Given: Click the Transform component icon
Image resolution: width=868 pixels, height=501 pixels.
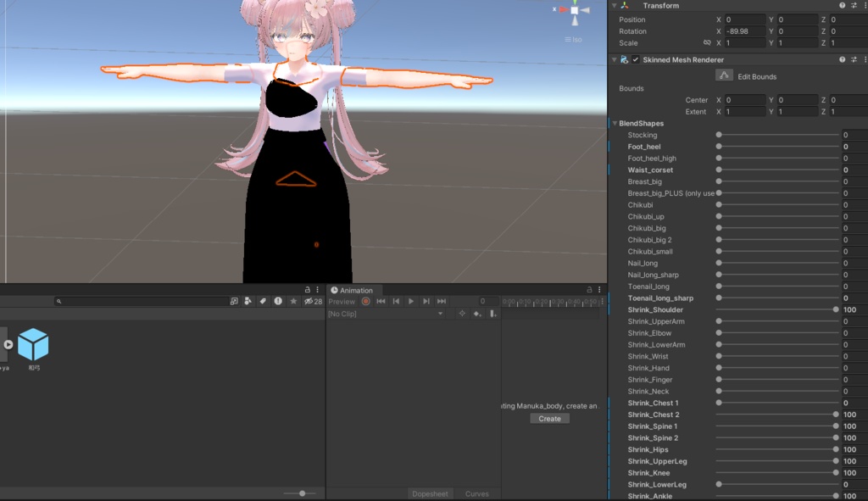Looking at the screenshot, I should click(625, 6).
